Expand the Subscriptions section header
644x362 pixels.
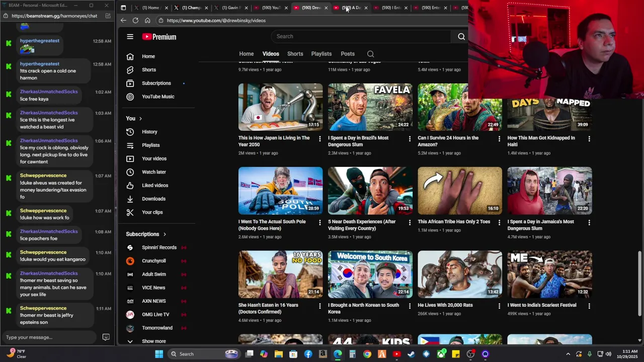pyautogui.click(x=146, y=234)
